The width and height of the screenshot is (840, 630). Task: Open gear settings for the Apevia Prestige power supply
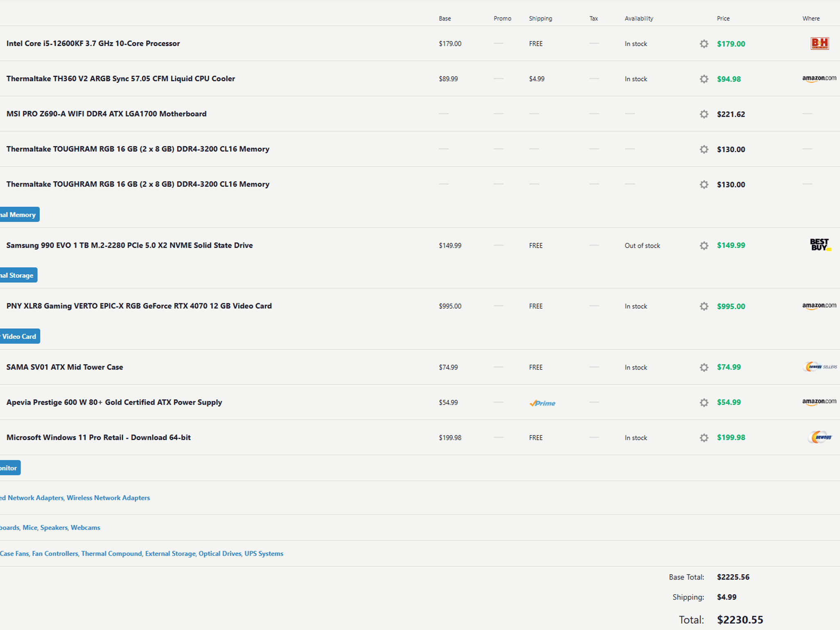click(x=704, y=402)
